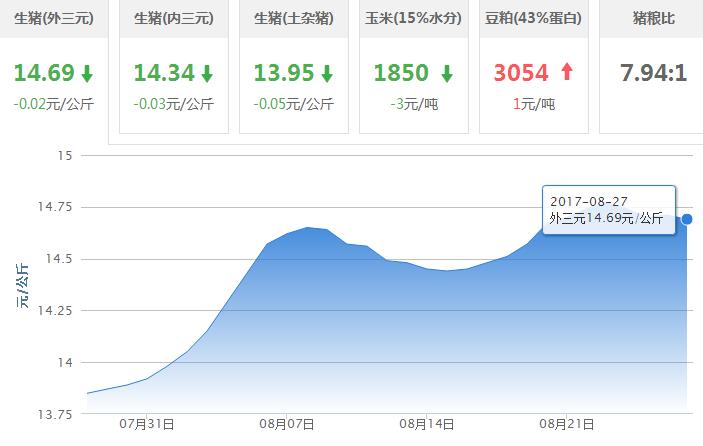Click the 7.94:1 ratio value
Viewport: 703px width, 446px height.
click(652, 73)
